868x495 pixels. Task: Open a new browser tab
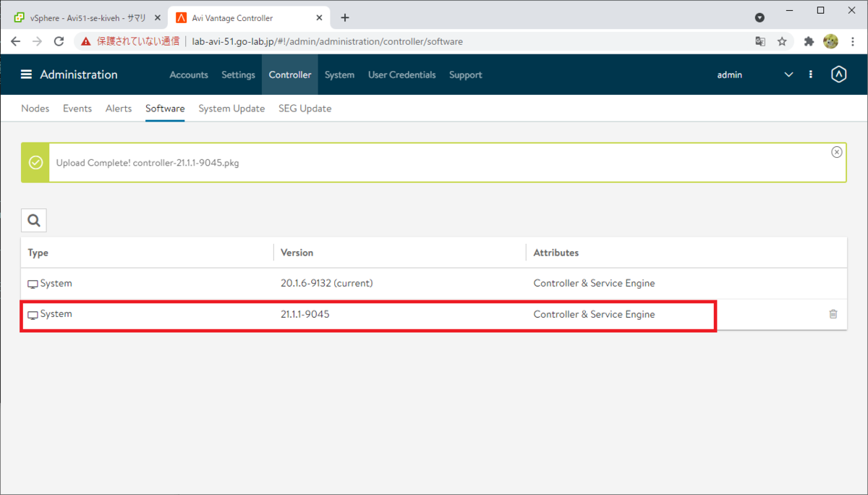[345, 18]
